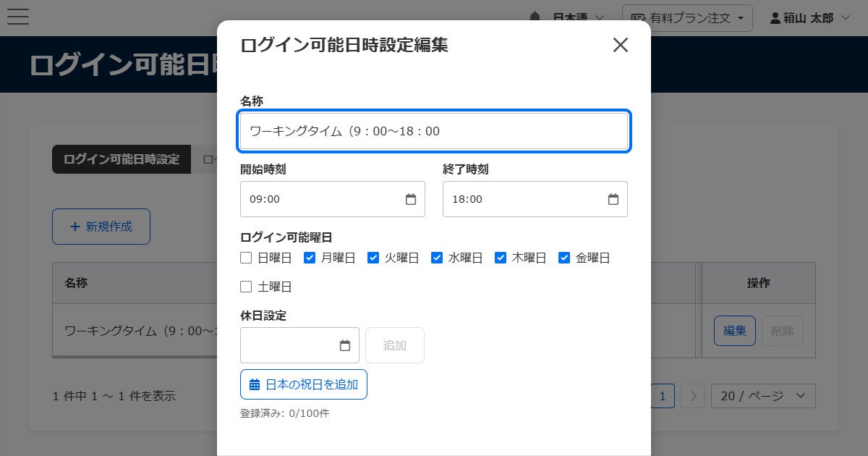Click the 1 件中 1 ～ 1 件を表示 text
Viewport: 868px width, 456px height.
tap(114, 396)
